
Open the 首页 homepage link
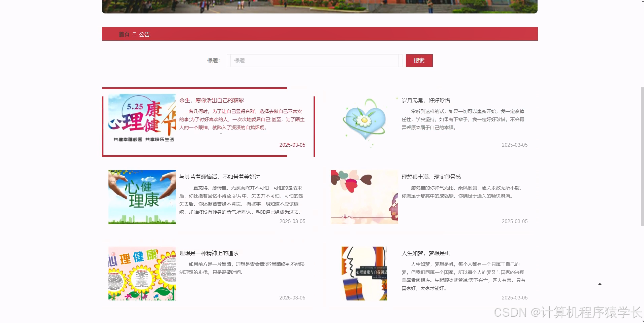[124, 34]
